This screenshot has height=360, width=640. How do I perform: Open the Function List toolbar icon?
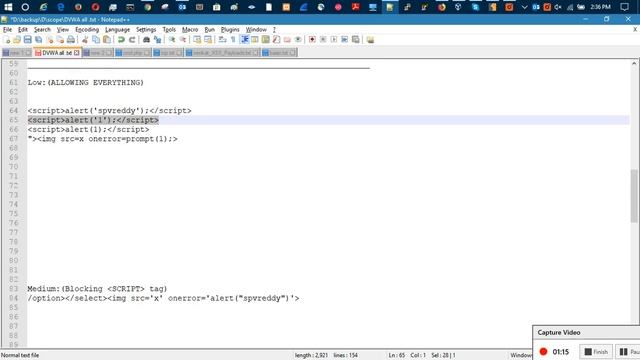[x=276, y=40]
